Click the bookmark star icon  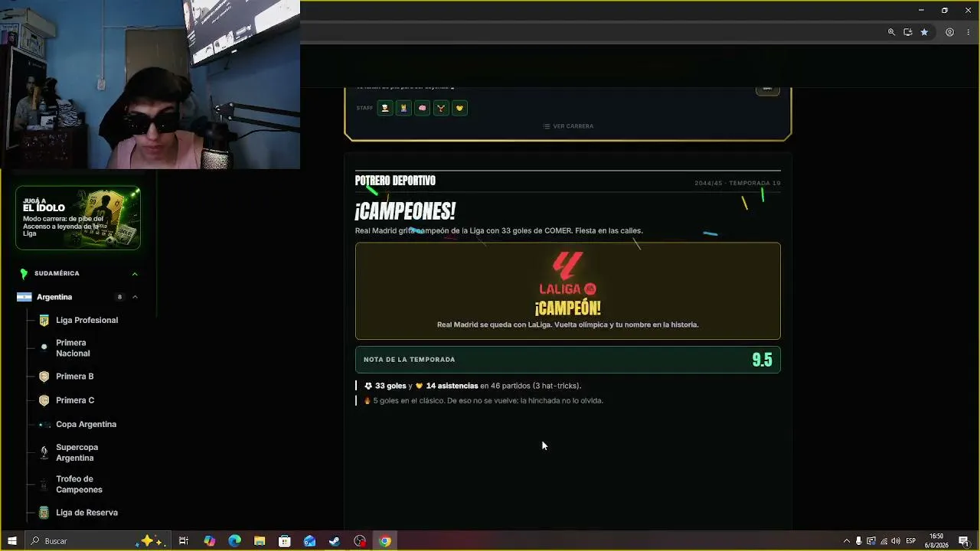click(924, 32)
